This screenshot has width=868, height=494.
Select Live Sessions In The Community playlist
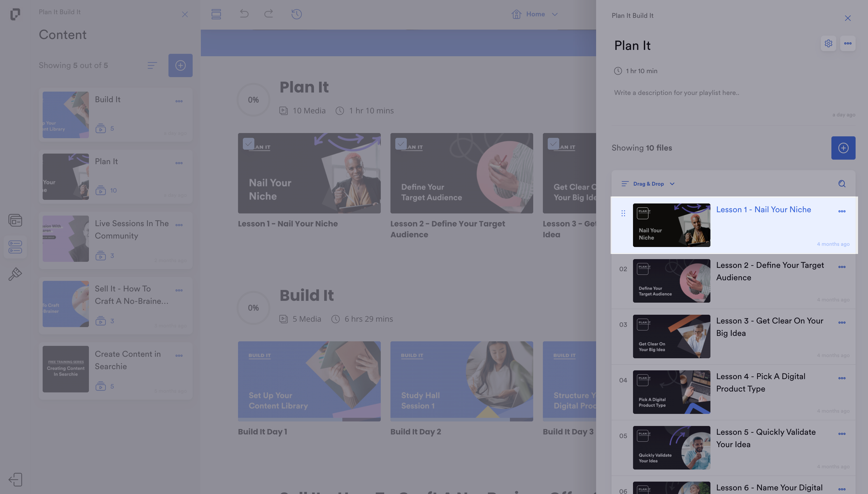click(x=115, y=240)
